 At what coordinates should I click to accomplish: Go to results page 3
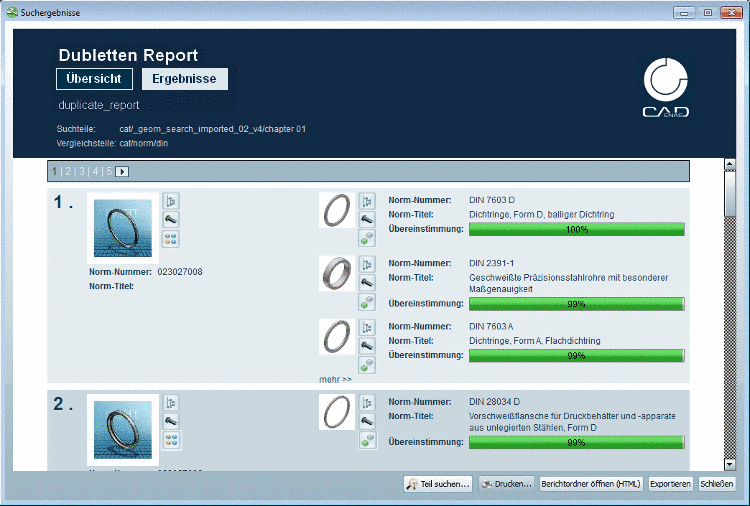click(82, 171)
